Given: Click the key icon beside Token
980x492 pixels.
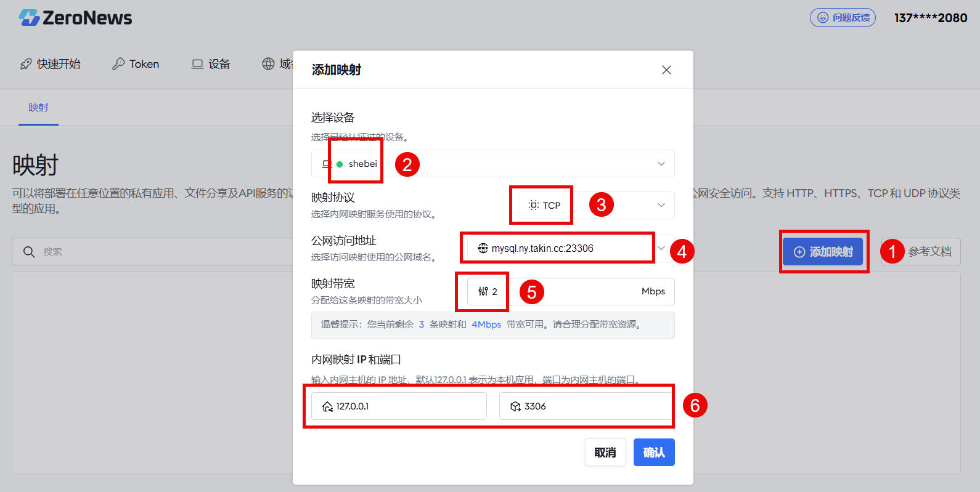Looking at the screenshot, I should (118, 64).
